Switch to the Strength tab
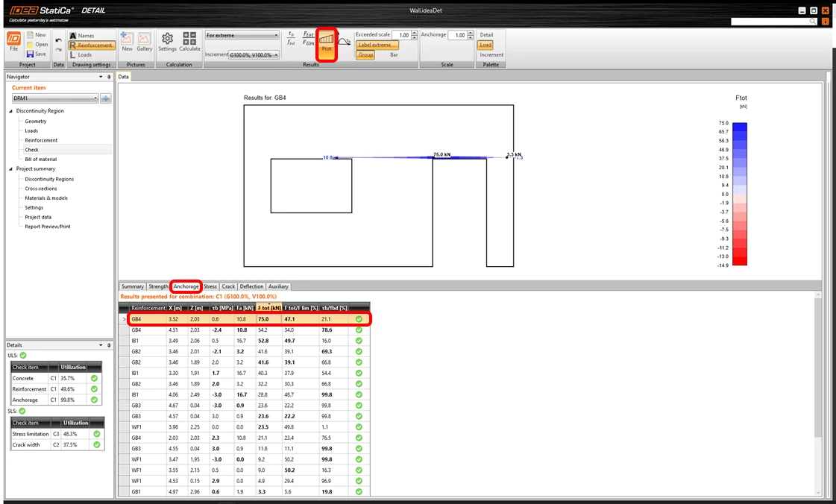 tap(158, 286)
